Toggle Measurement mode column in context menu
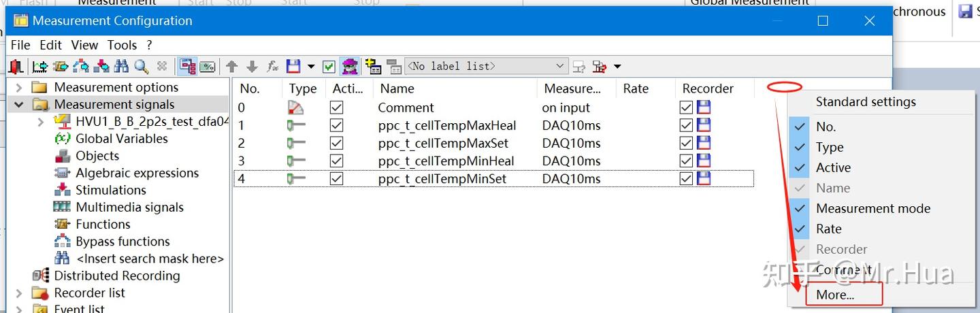 (872, 208)
